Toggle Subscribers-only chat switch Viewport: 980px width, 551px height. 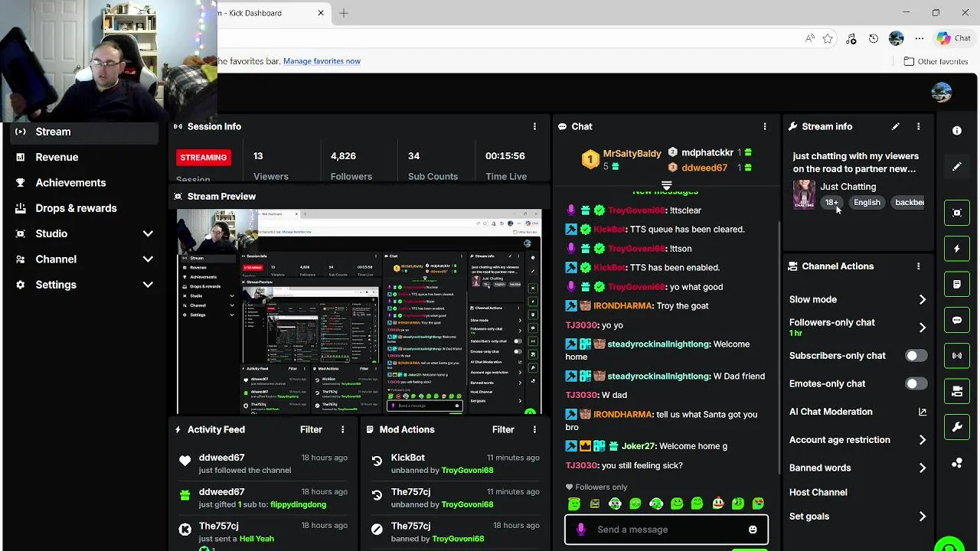tap(916, 356)
